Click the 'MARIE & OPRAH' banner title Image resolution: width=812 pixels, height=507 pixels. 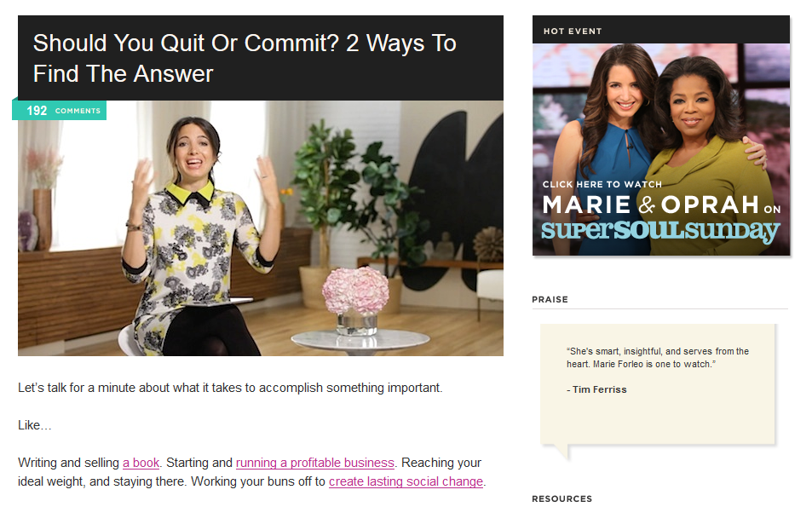650,205
